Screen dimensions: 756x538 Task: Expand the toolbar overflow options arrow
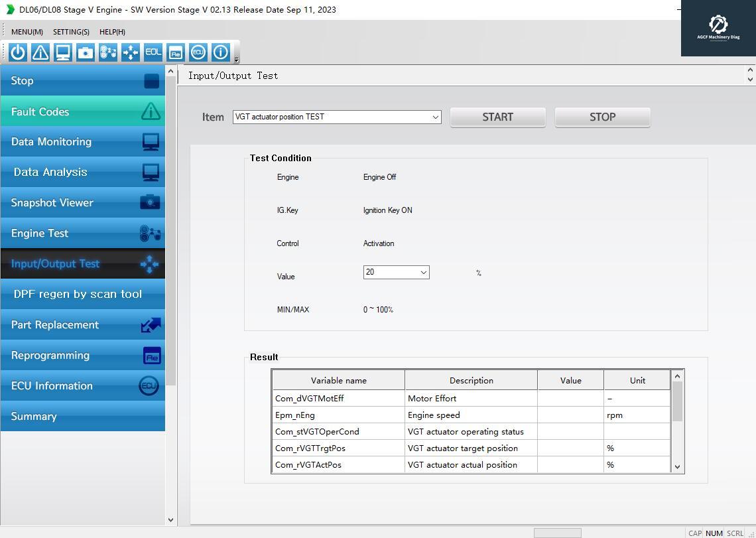click(x=237, y=60)
